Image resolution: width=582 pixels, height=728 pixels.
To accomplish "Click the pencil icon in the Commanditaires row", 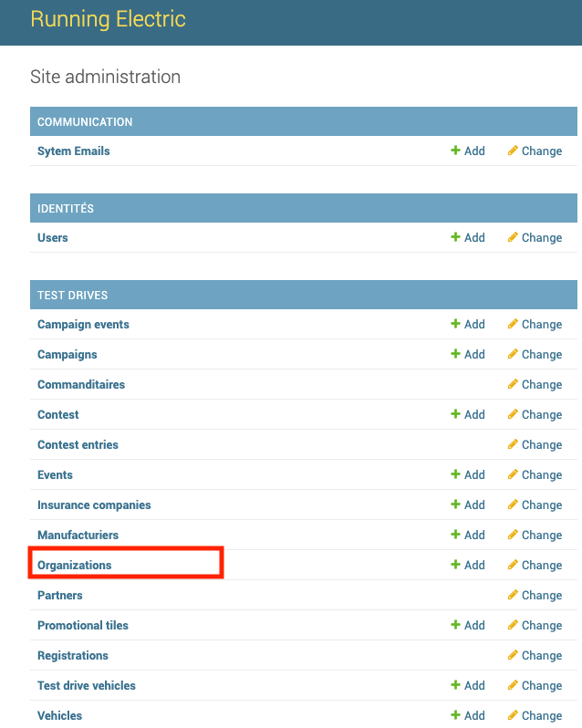I will (x=513, y=384).
